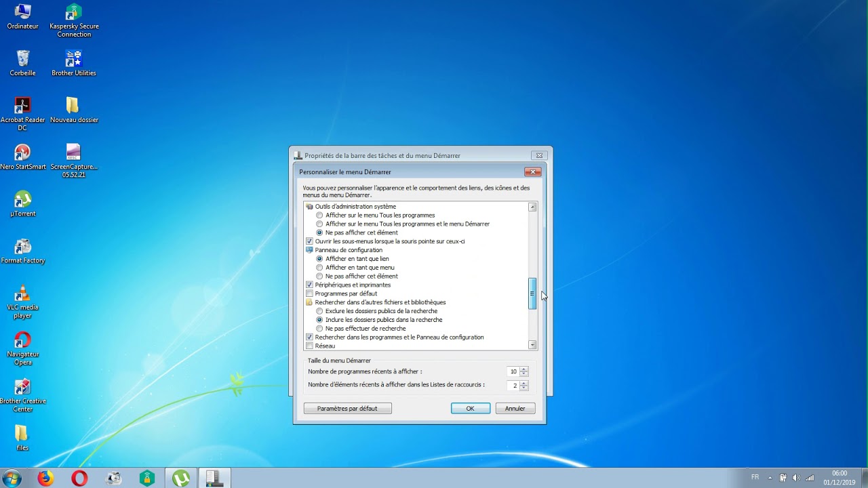868x488 pixels.
Task: Select the Acrobat Reader DC shortcut
Action: click(x=22, y=114)
